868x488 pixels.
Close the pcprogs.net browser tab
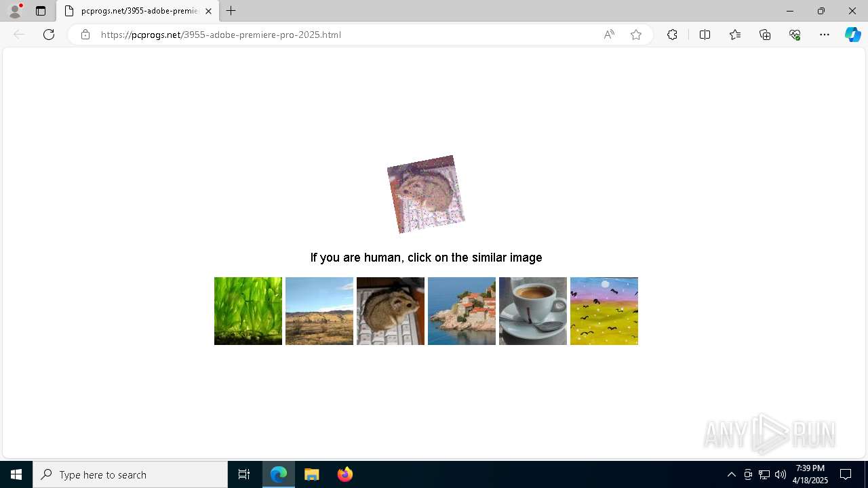coord(208,11)
